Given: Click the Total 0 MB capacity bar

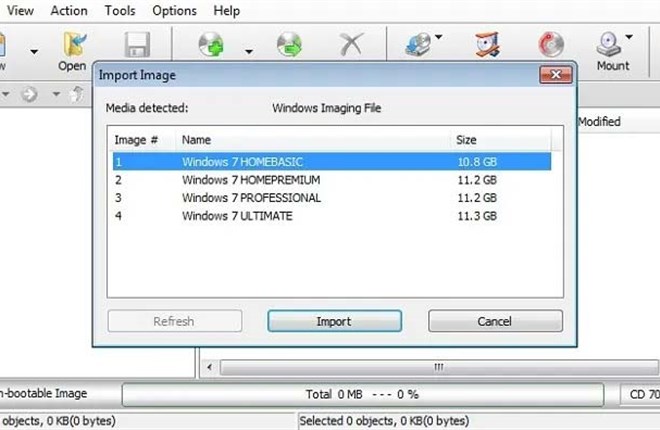Looking at the screenshot, I should 363,395.
